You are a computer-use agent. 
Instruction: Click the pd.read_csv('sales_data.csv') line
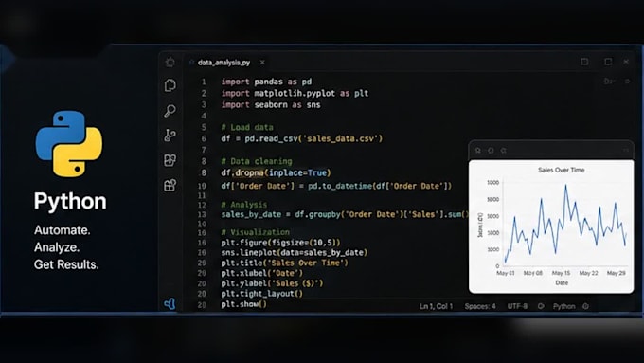[302, 138]
